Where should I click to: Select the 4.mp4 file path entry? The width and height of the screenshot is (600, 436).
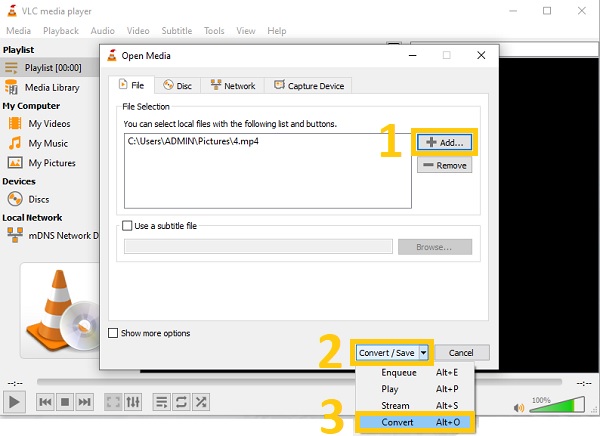pos(193,141)
